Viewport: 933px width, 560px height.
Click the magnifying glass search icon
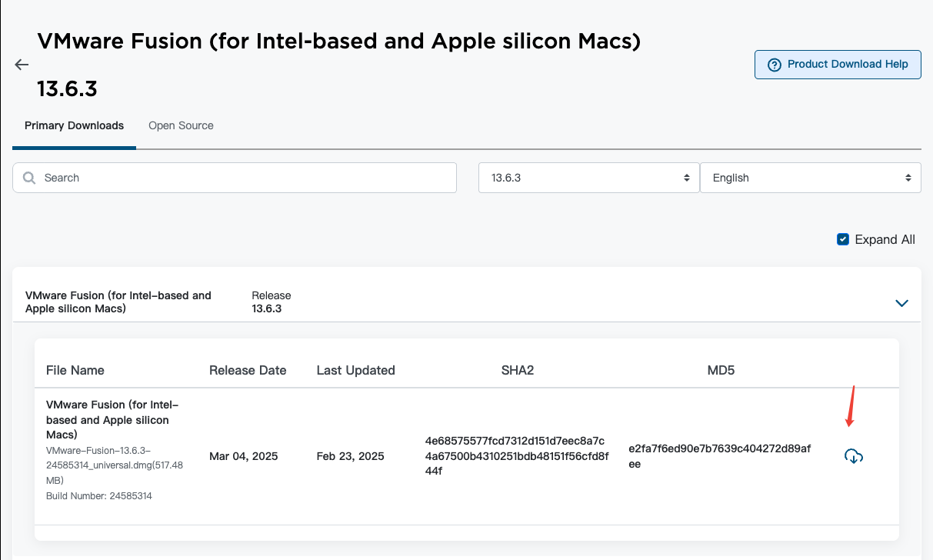(30, 178)
